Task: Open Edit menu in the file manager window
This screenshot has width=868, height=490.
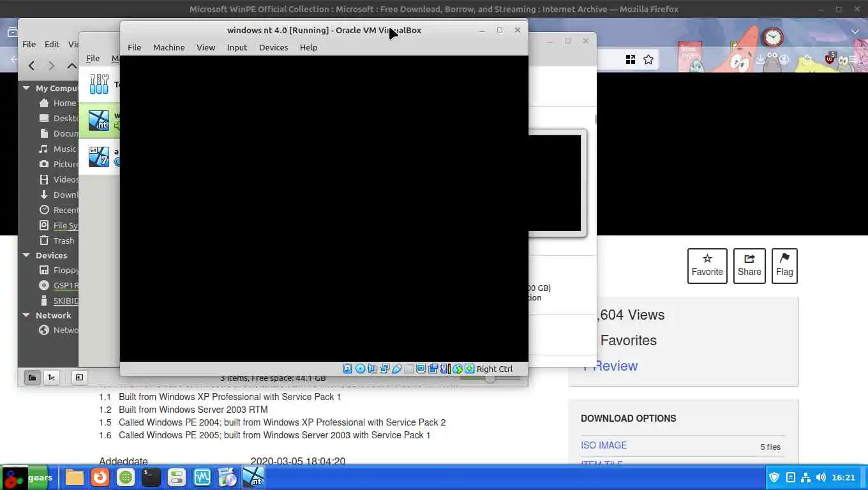Action: pyautogui.click(x=52, y=44)
